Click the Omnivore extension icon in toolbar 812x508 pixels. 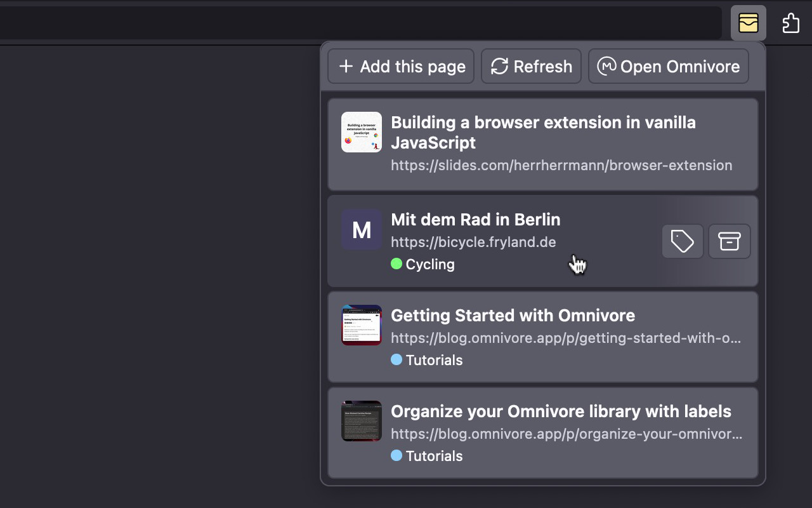tap(749, 23)
